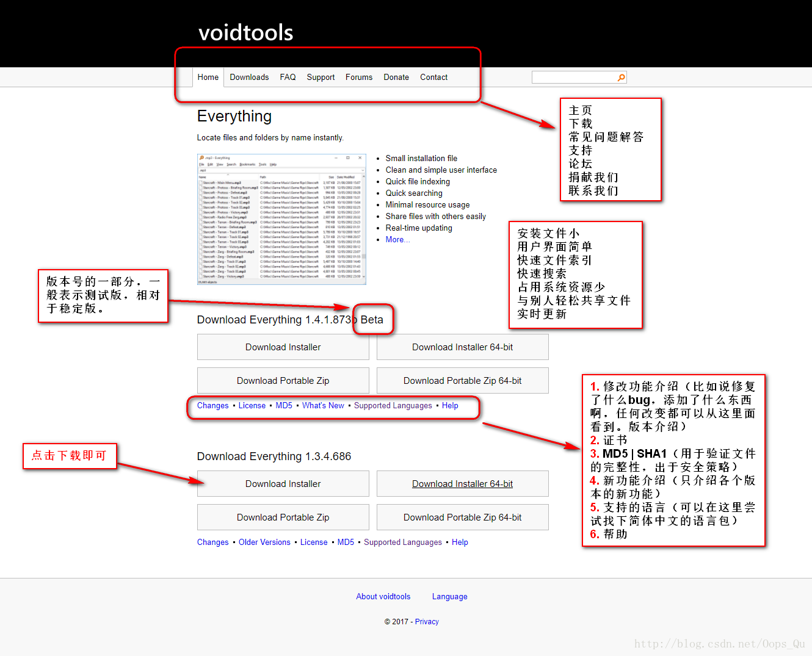
Task: Open Help link under version 1.3.4.686
Action: pos(460,542)
